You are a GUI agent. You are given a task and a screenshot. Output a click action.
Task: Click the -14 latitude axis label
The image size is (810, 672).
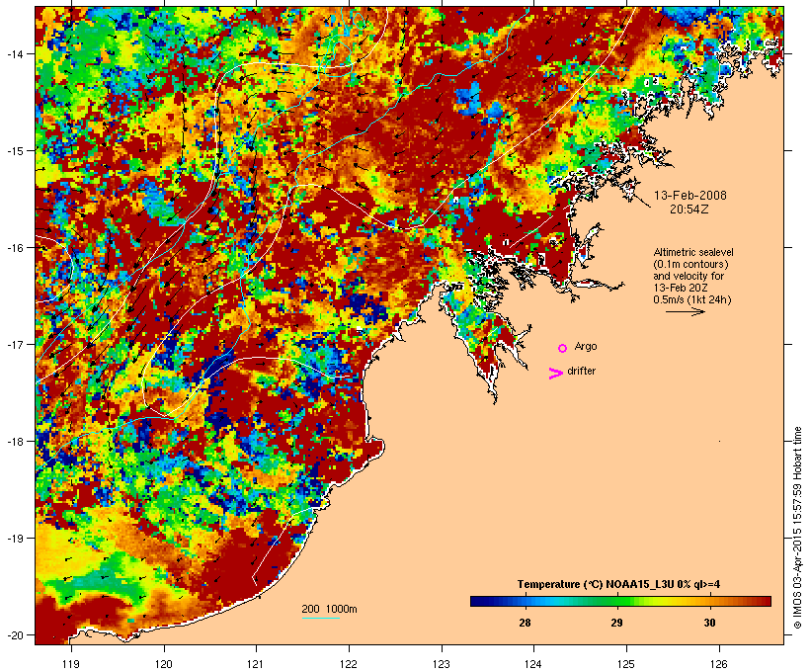pyautogui.click(x=14, y=53)
